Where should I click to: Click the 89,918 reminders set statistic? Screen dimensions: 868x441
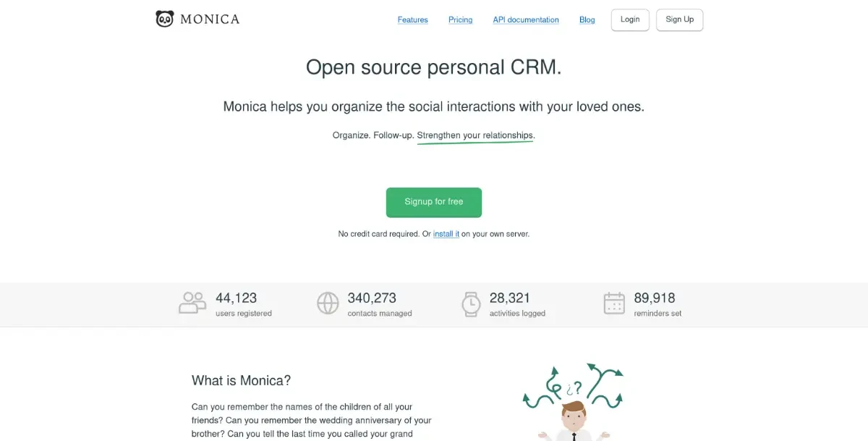(x=655, y=298)
